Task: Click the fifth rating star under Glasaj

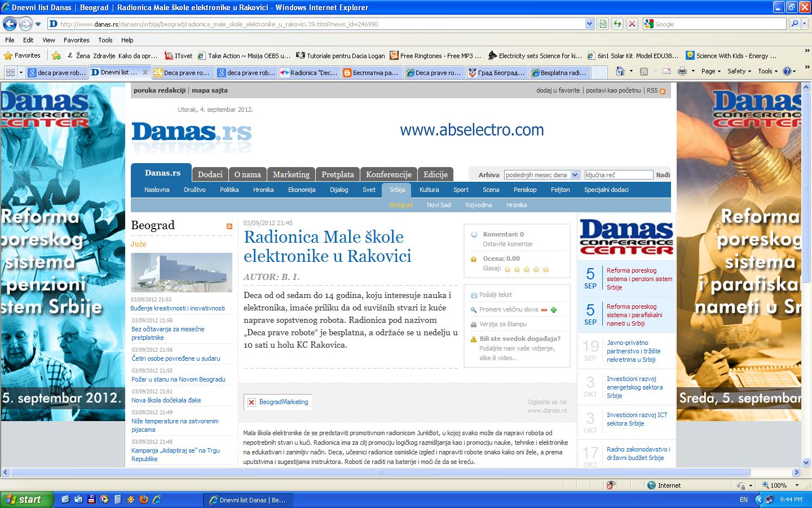Action: click(x=545, y=269)
